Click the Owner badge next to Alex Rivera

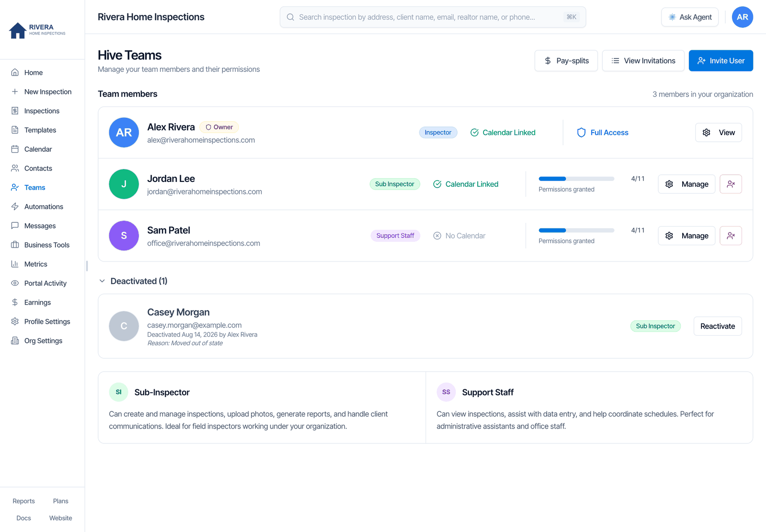[219, 127]
